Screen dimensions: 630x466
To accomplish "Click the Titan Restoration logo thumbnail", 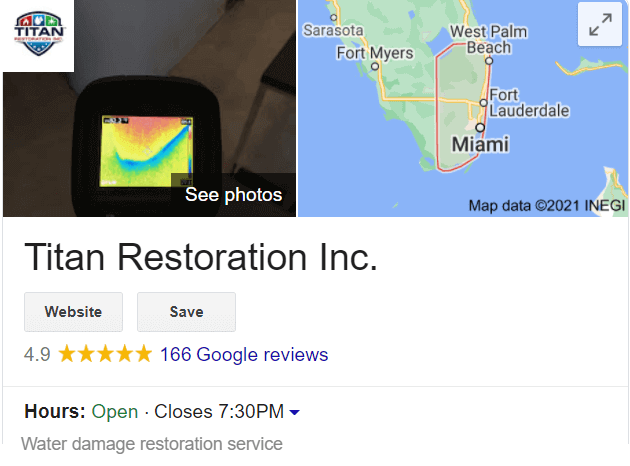I will click(x=39, y=35).
